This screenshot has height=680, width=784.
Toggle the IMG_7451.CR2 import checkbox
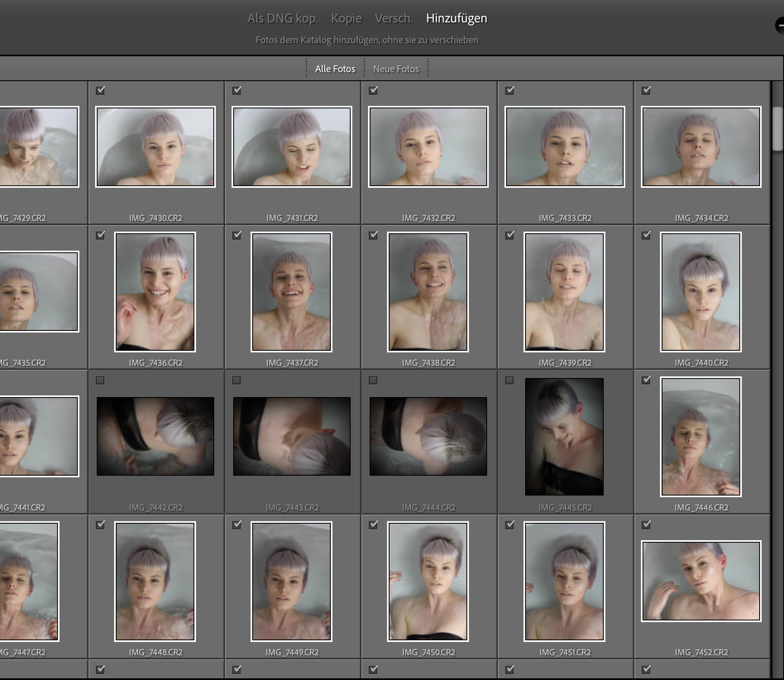coord(510,524)
